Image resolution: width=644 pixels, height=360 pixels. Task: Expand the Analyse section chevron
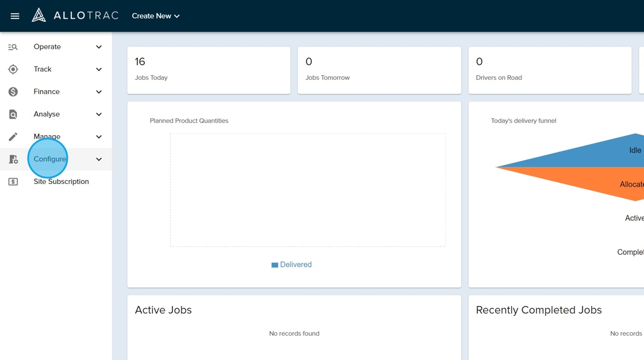point(99,114)
